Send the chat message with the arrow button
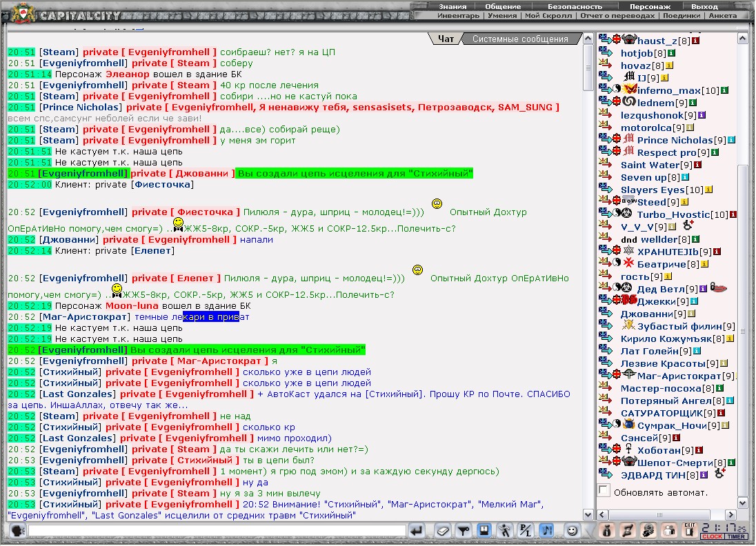 pyautogui.click(x=417, y=531)
